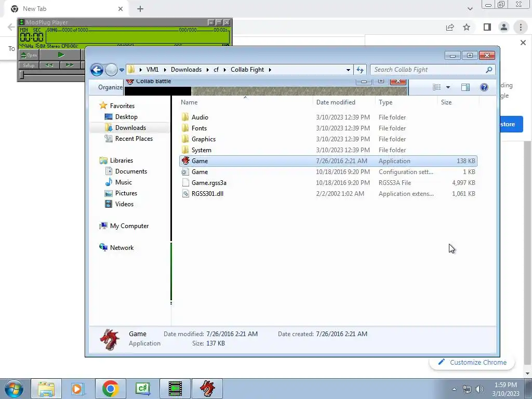Click the ModPlug Player position slider

(x=22, y=75)
